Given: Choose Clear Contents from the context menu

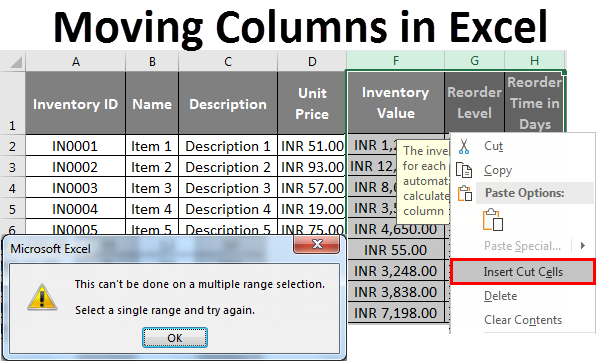Looking at the screenshot, I should coord(523,320).
